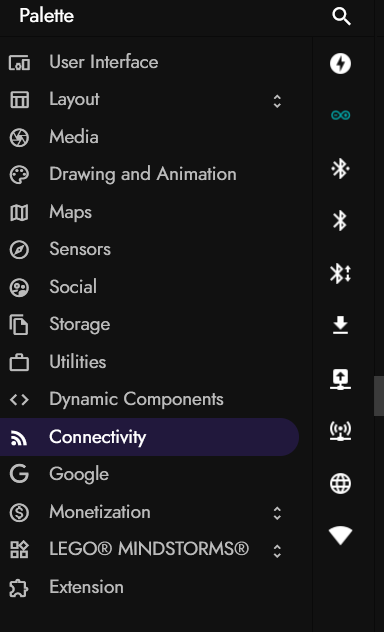
Task: Select the plain Bluetooth component icon
Action: pyautogui.click(x=340, y=220)
